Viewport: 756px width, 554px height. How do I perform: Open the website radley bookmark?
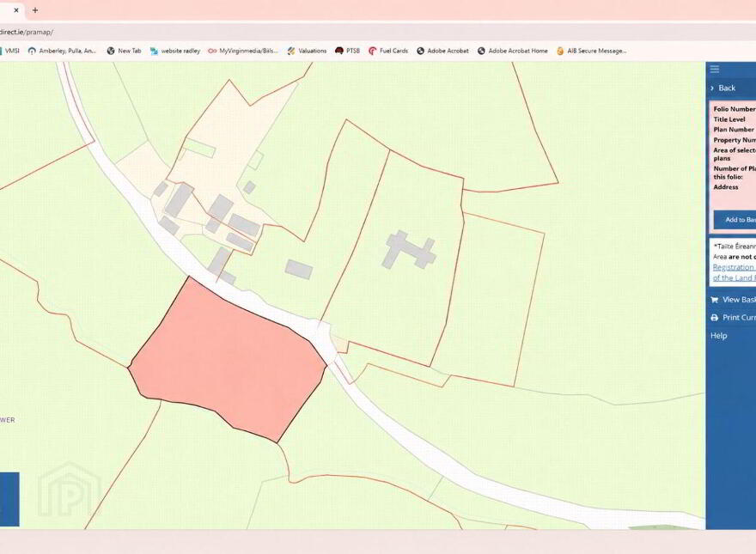click(x=174, y=51)
